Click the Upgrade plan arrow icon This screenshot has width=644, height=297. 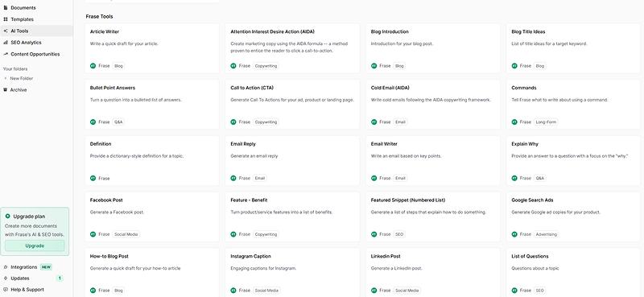[x=8, y=216]
